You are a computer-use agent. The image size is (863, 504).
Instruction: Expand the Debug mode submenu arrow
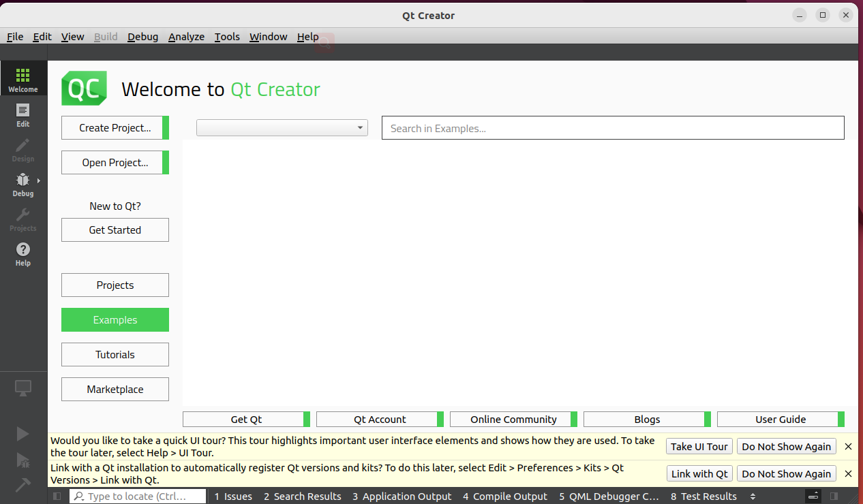point(39,180)
